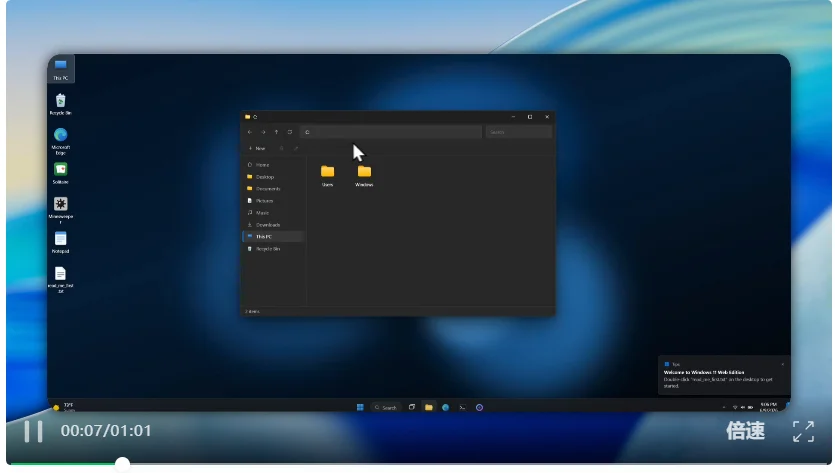Open the Windows folder
835x473 pixels.
[x=364, y=176]
